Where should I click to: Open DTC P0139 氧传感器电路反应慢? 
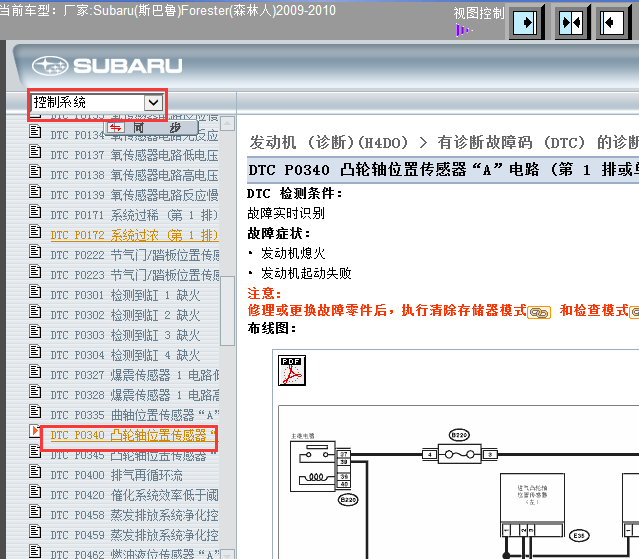[x=134, y=195]
